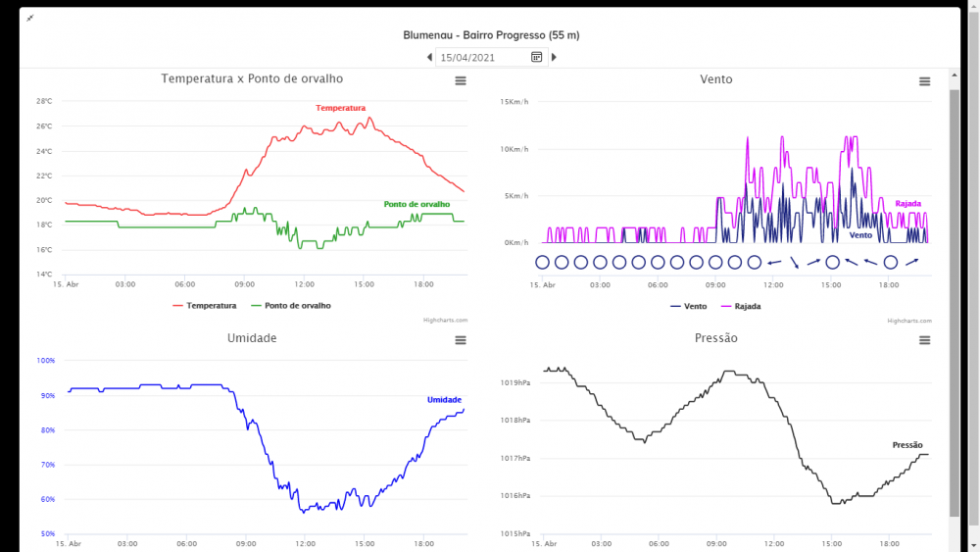Click the scroll up arrow of scrollbar
Image resolution: width=980 pixels, height=552 pixels.
coord(955,75)
